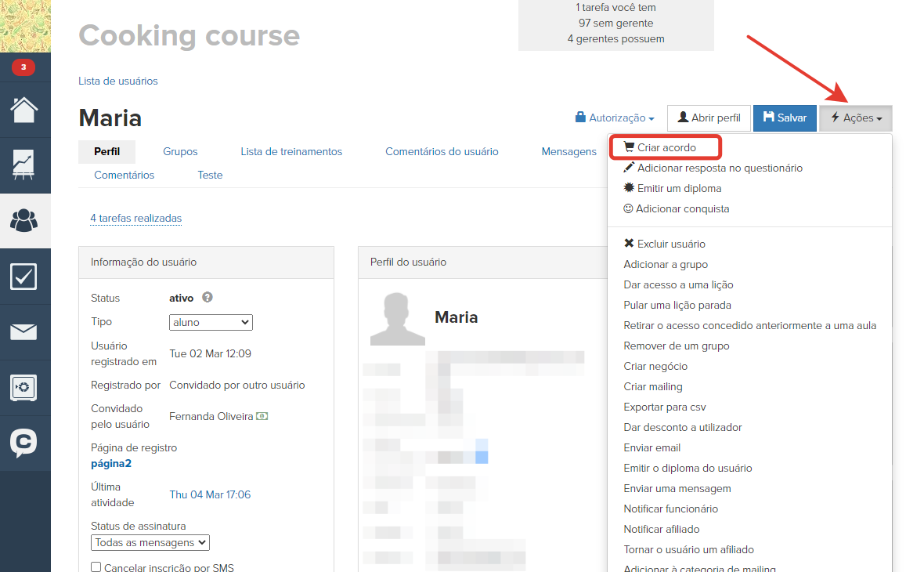Follow the Lista de usuários link

[117, 81]
